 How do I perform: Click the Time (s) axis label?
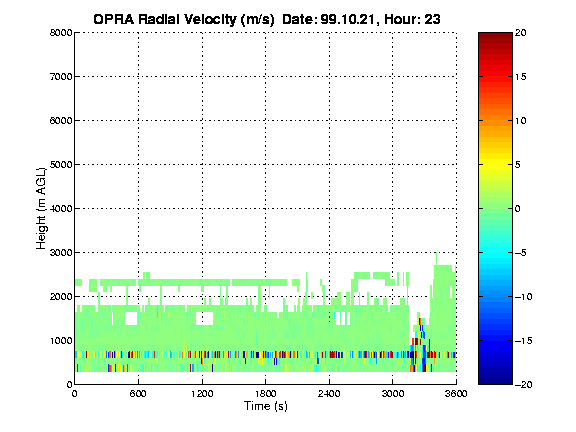point(266,406)
